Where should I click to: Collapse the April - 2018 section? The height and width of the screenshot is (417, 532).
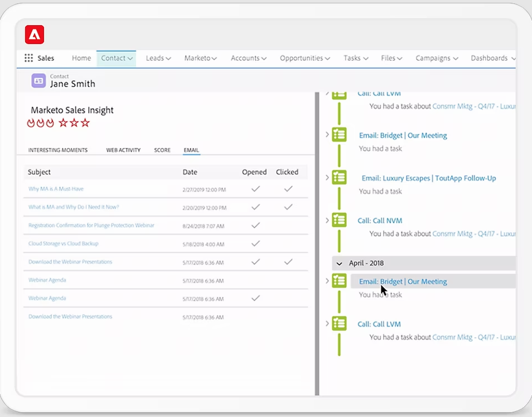[x=339, y=263]
